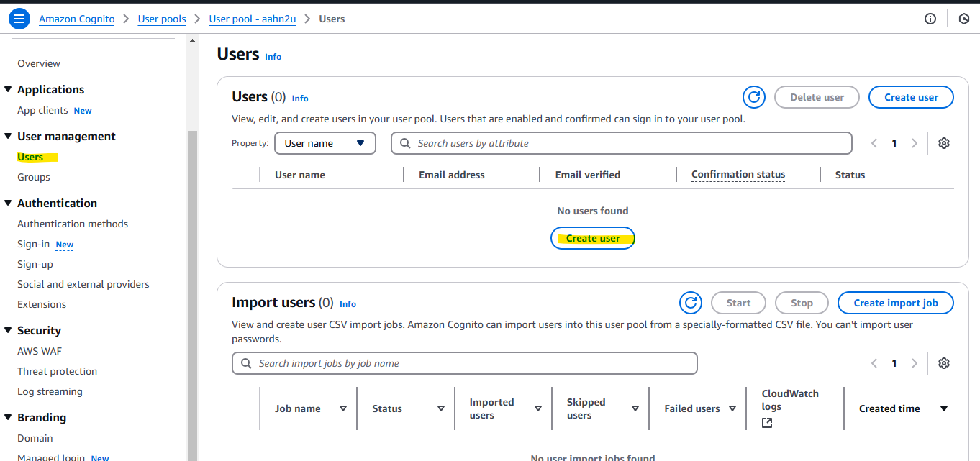
Task: Open Extensions in the sidebar
Action: point(42,304)
